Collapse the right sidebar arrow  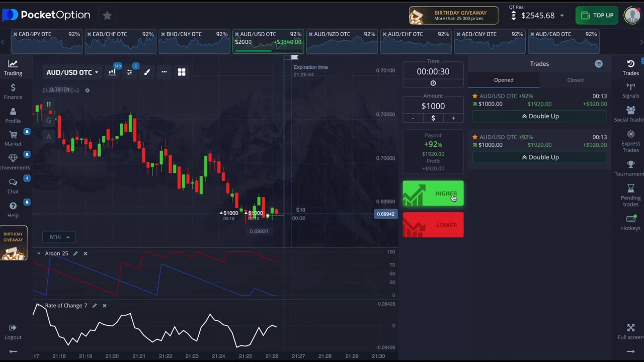(x=630, y=352)
